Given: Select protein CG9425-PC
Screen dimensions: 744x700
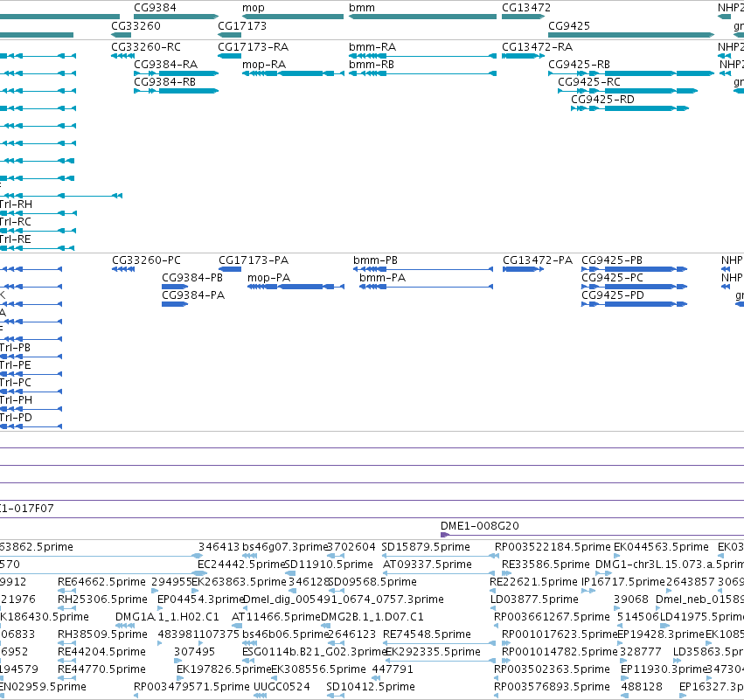Looking at the screenshot, I should [x=635, y=287].
